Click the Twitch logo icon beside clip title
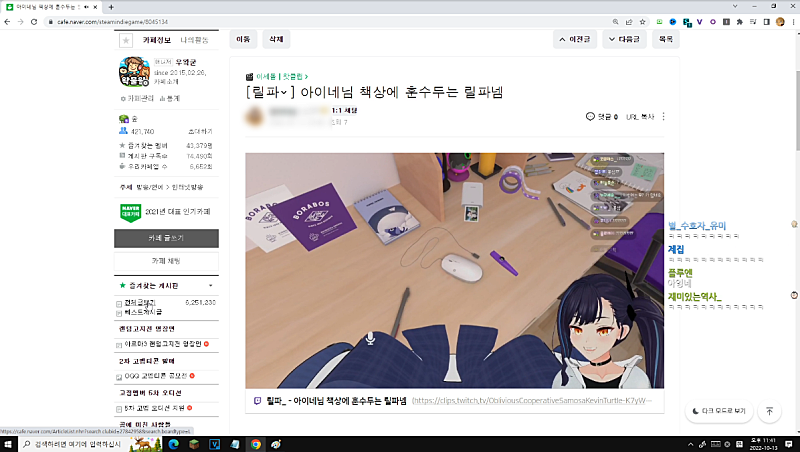 [x=258, y=401]
